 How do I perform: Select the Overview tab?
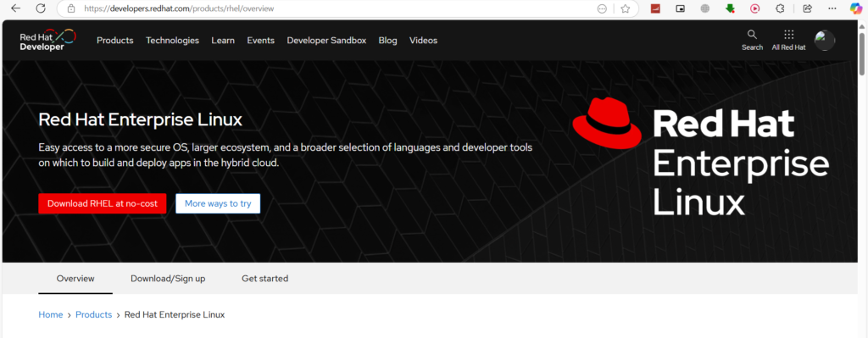[x=75, y=279]
